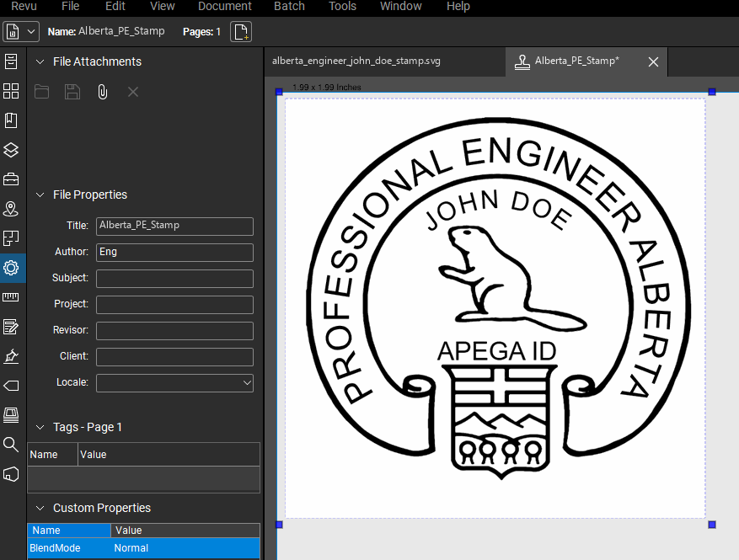
Task: Open the Tools menu
Action: (342, 6)
